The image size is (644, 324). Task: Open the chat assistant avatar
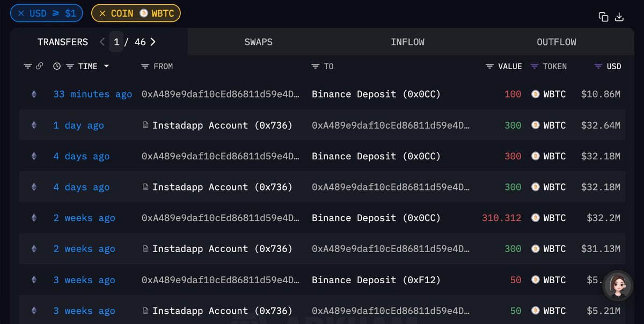[618, 286]
